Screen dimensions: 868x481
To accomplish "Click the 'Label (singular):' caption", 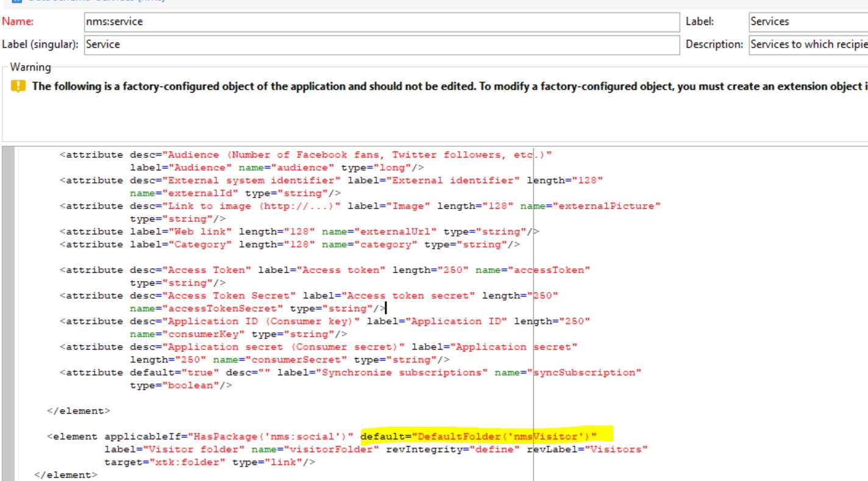I will point(40,45).
